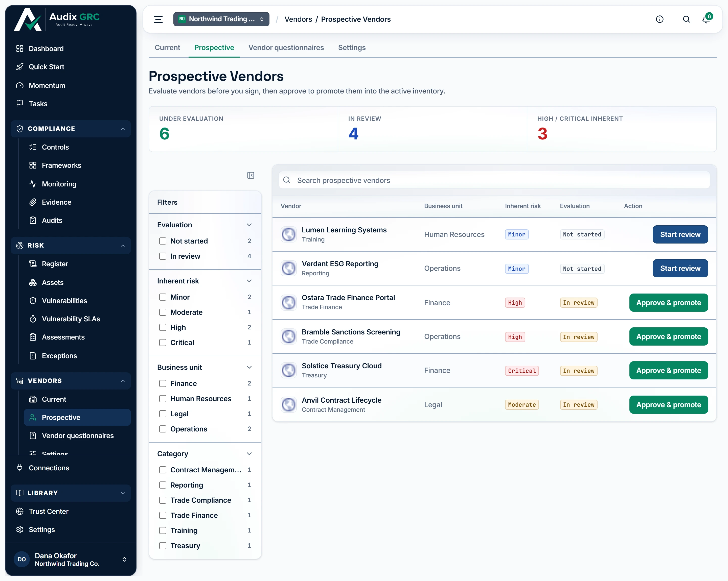
Task: Approve & promote Anvil Contract Lifecycle
Action: pos(669,404)
